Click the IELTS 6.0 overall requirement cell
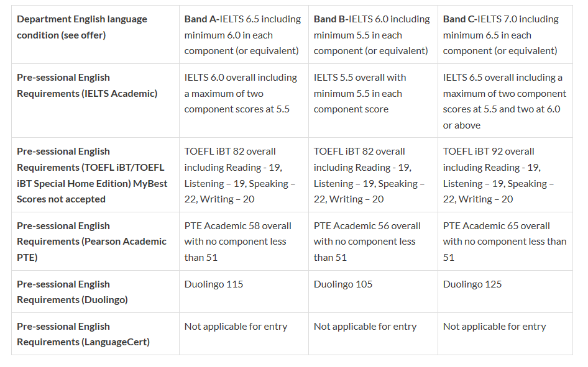The image size is (588, 367). pos(241,94)
